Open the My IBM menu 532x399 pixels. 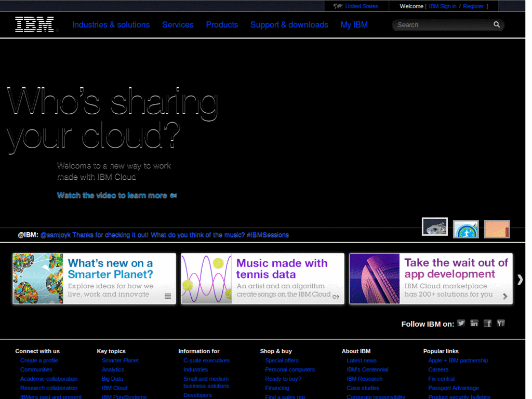click(354, 25)
